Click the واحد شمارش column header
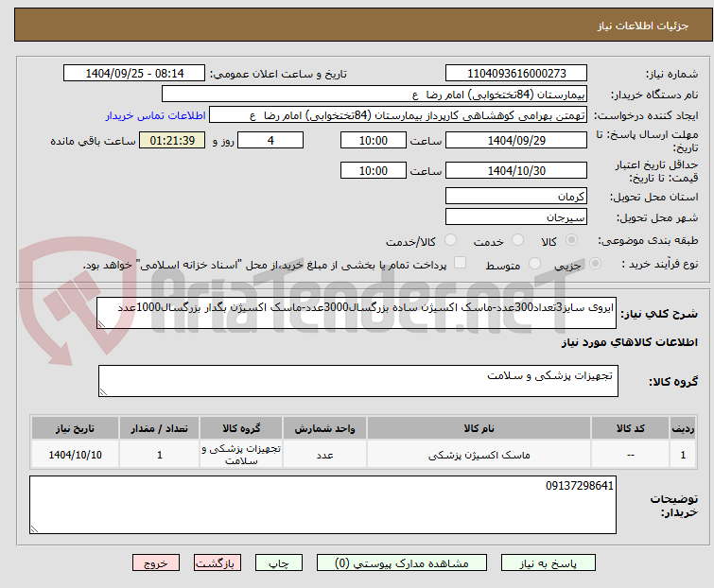 pyautogui.click(x=324, y=428)
